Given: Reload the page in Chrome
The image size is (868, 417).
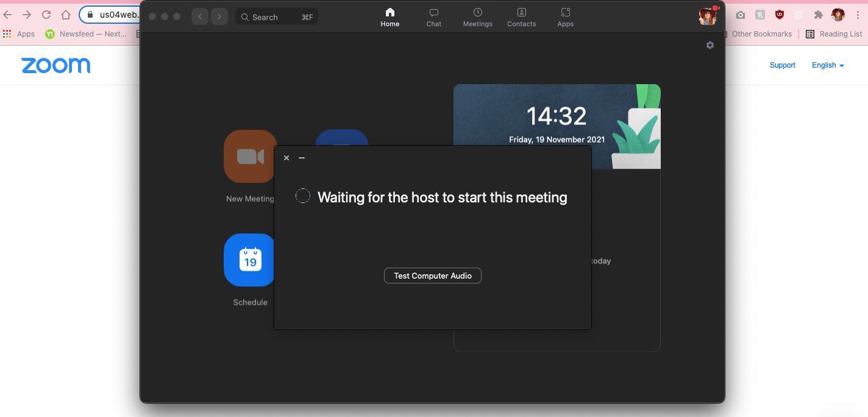Looking at the screenshot, I should click(x=46, y=15).
